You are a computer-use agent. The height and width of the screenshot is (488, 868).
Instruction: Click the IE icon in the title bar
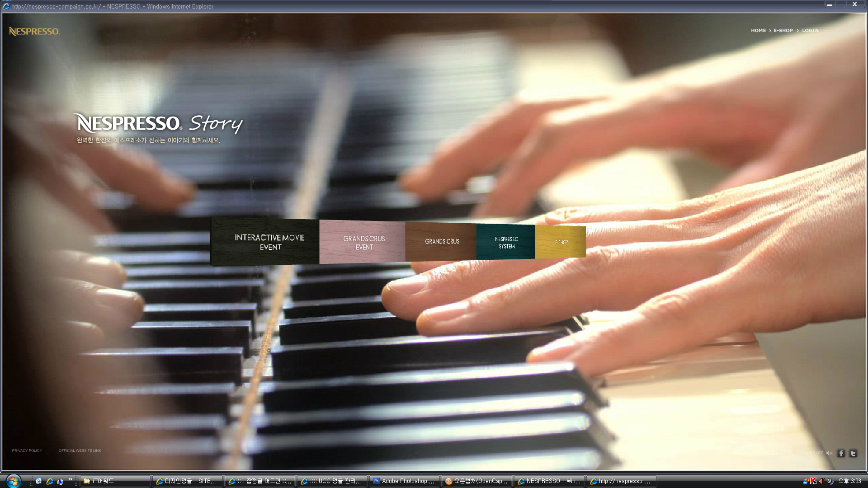click(x=6, y=6)
